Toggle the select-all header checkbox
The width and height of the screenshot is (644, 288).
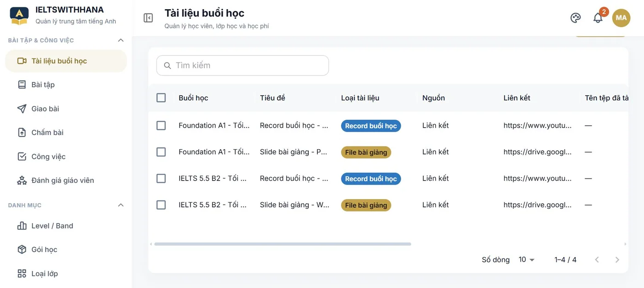[x=161, y=98]
